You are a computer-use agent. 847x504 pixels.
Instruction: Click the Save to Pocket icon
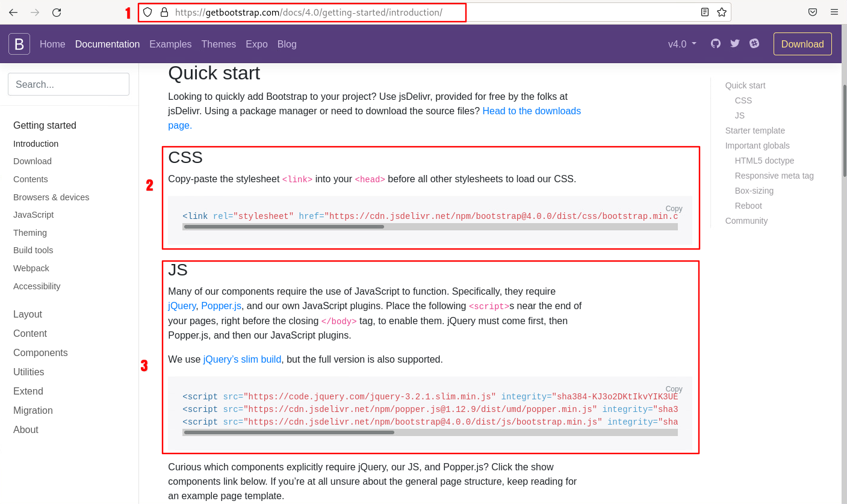(812, 12)
